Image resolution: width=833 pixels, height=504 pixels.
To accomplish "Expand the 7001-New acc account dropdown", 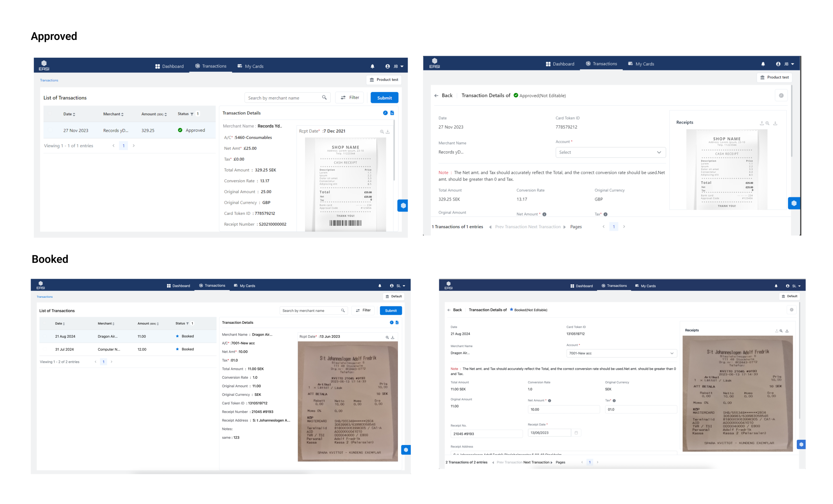I will (x=621, y=353).
